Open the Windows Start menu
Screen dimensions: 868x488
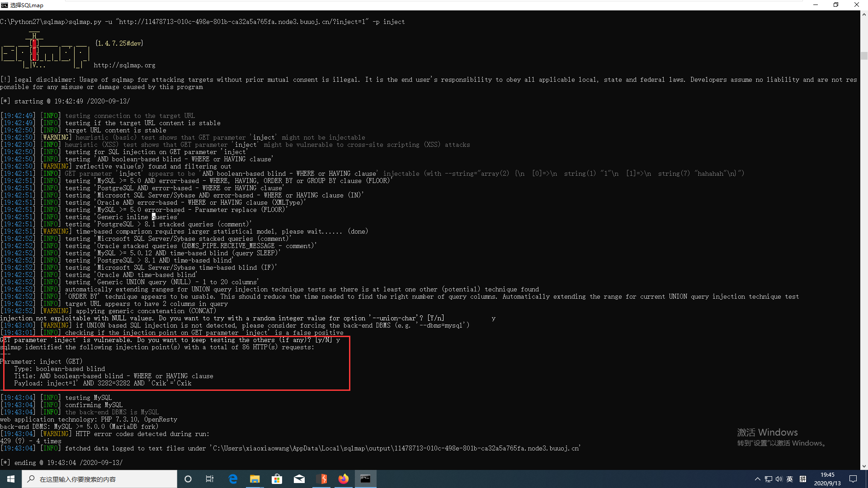11,479
